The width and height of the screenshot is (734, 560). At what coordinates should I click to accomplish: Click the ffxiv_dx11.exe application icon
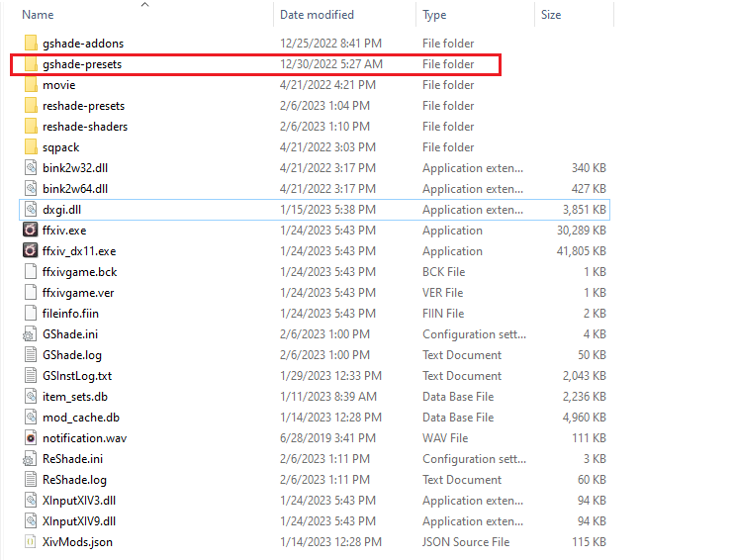click(30, 251)
